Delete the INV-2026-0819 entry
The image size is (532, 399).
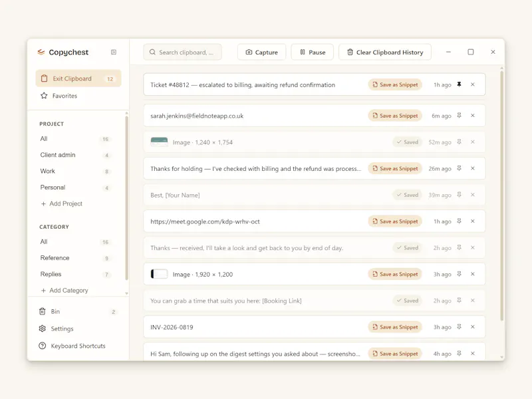(x=473, y=327)
